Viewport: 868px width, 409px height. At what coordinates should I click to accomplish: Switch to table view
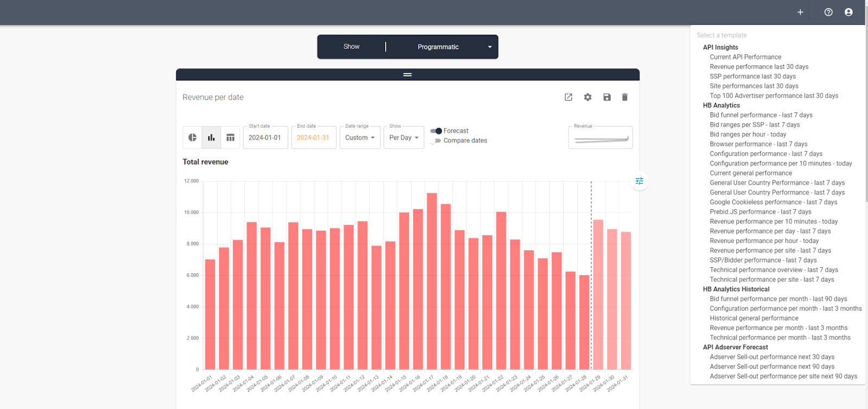coord(231,137)
